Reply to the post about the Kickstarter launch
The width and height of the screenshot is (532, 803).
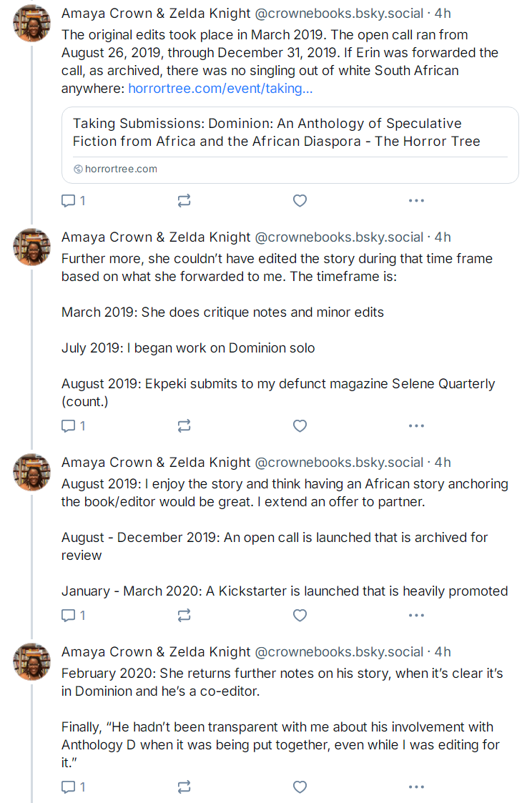[73, 615]
